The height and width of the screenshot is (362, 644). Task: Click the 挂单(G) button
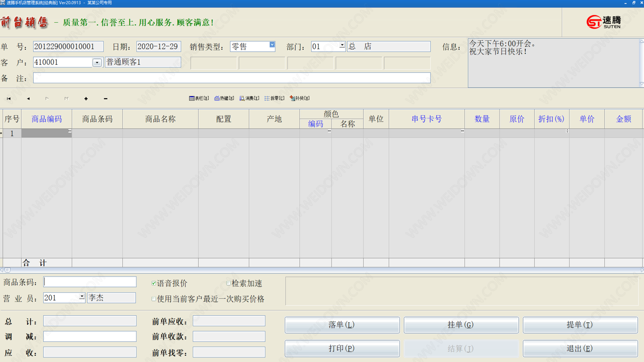coord(461,325)
